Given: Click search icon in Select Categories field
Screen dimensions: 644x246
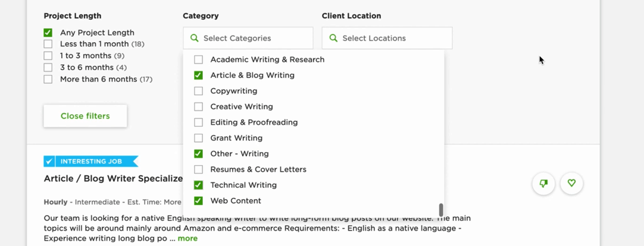Looking at the screenshot, I should tap(195, 38).
